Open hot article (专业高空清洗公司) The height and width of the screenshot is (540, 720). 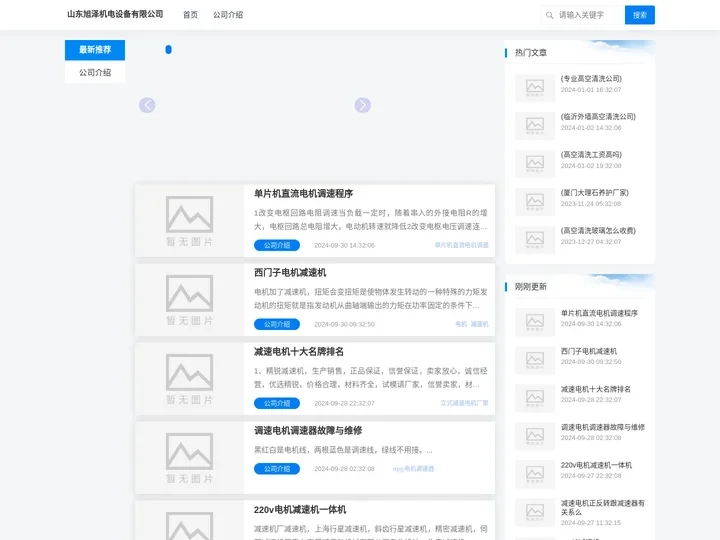tap(591, 79)
